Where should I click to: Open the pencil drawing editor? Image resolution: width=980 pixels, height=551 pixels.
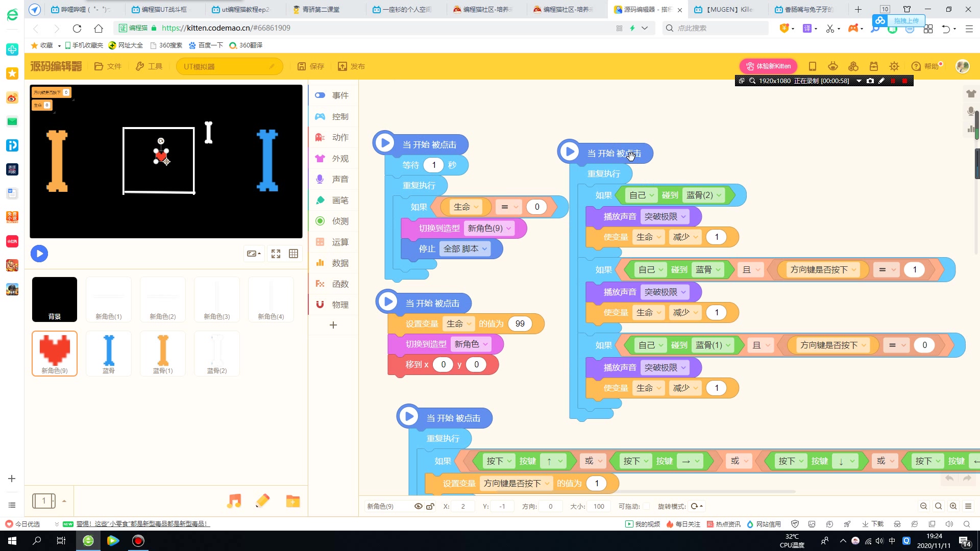click(x=263, y=501)
